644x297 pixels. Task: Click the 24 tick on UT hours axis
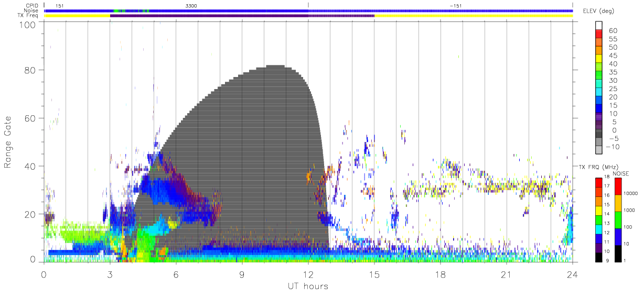point(573,274)
